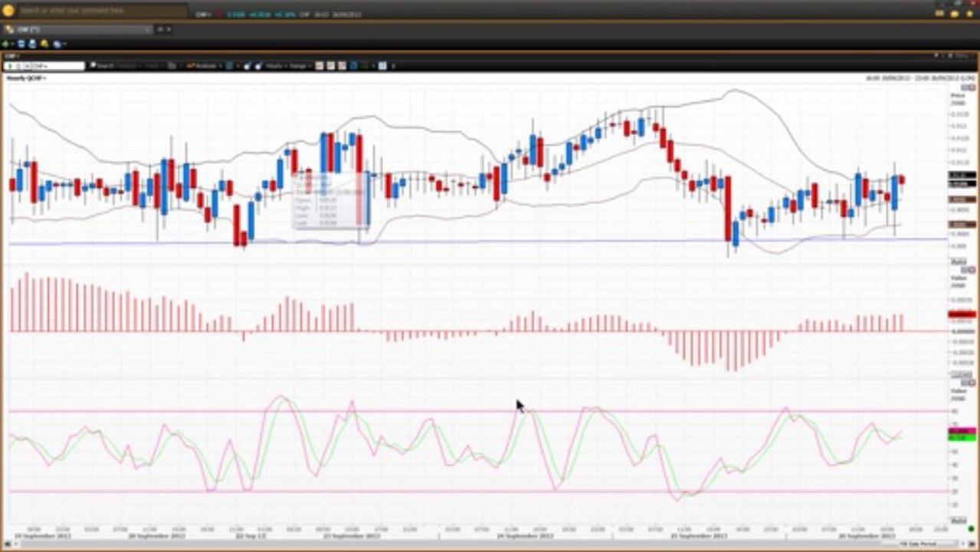
Task: Click the green status circle bottom right
Action: pyautogui.click(x=971, y=529)
